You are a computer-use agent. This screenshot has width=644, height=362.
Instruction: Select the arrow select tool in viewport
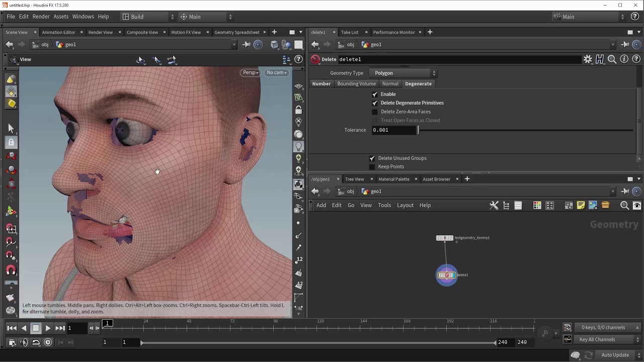(x=11, y=129)
